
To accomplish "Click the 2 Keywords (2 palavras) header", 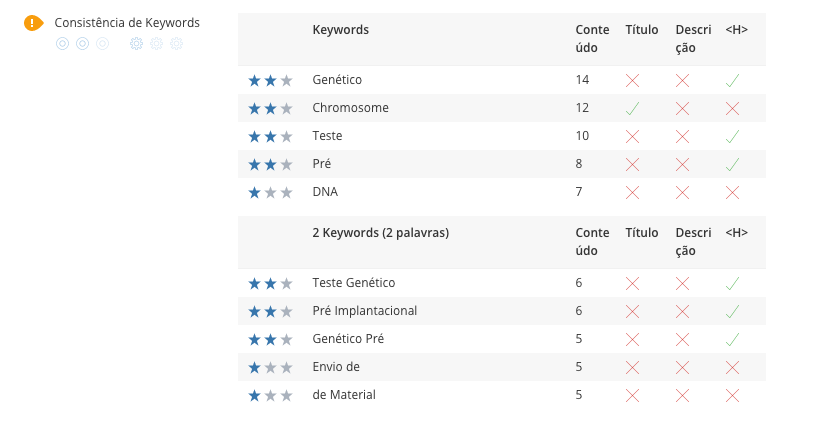I will tap(381, 233).
